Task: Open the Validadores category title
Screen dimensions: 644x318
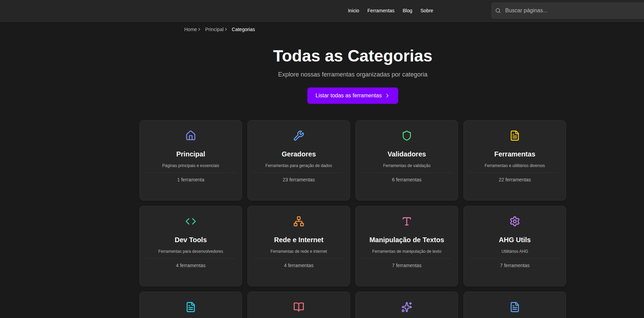Action: pos(407,154)
